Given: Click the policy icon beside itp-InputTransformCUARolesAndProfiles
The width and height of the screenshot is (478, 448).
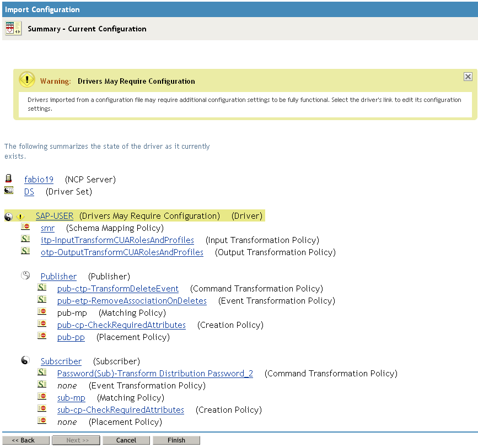Looking at the screenshot, I should click(x=25, y=239).
